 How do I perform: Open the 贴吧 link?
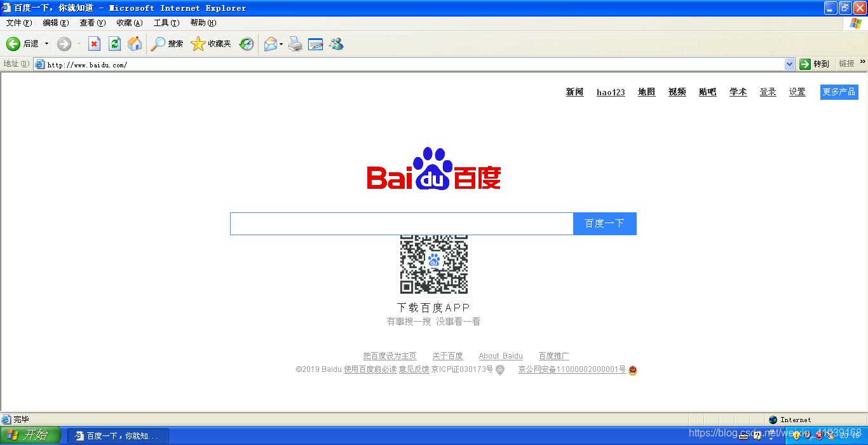707,92
